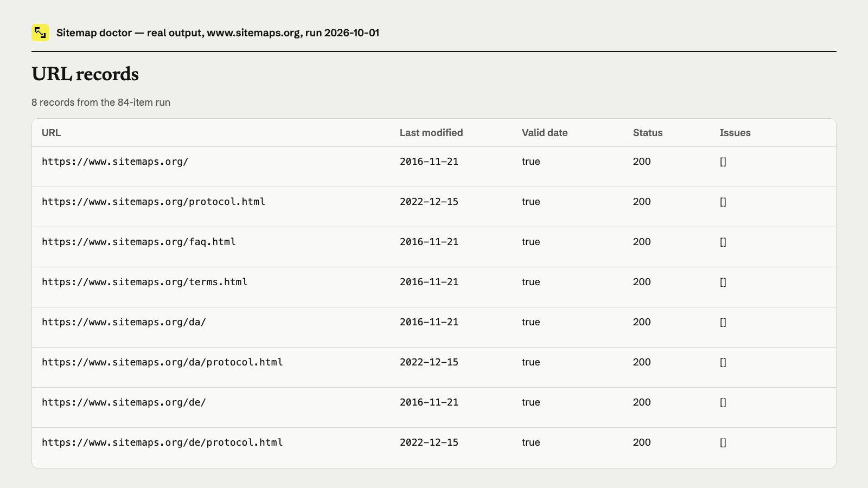This screenshot has height=488, width=868.
Task: Click the Valid date column header
Action: [545, 133]
